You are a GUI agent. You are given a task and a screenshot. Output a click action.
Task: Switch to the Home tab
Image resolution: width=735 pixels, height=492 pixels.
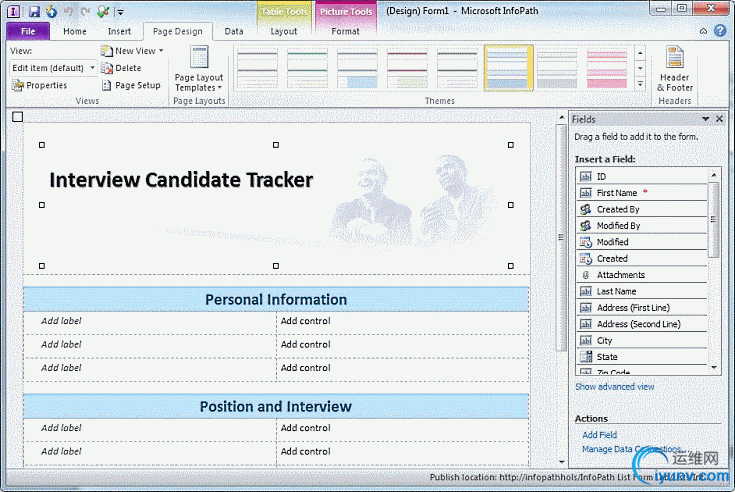point(75,31)
